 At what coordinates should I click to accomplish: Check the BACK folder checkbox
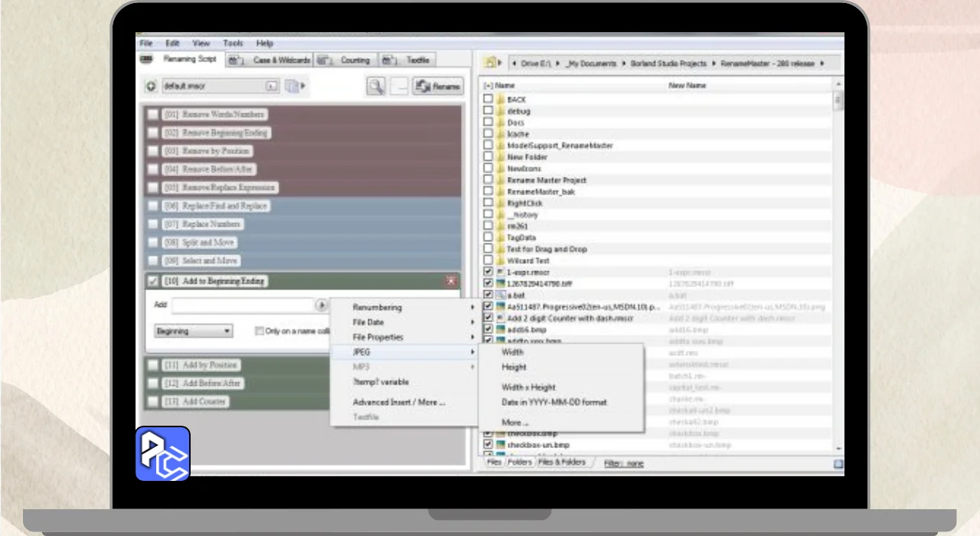(488, 100)
